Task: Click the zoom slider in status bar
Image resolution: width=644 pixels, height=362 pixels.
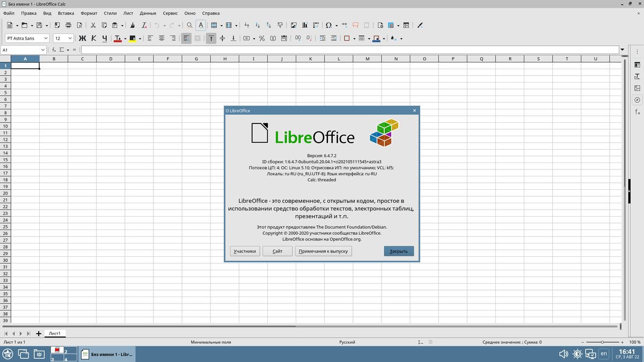Action: point(603,342)
